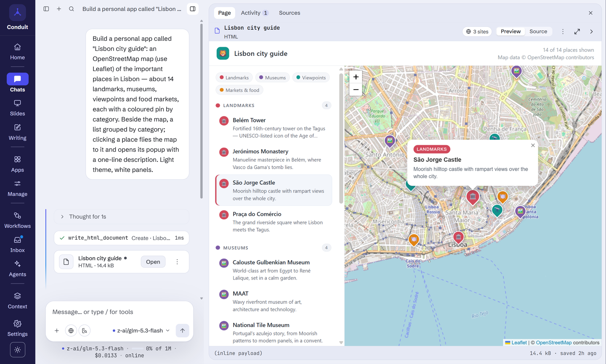Open the z-ai/glm-5.3-flash model dropdown
Viewport: 606px width, 364px height.
[x=141, y=331]
